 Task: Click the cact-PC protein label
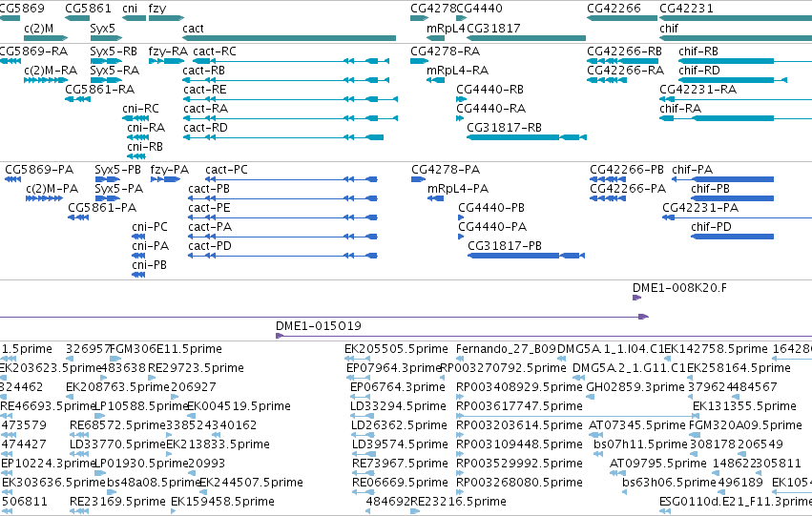click(x=226, y=170)
